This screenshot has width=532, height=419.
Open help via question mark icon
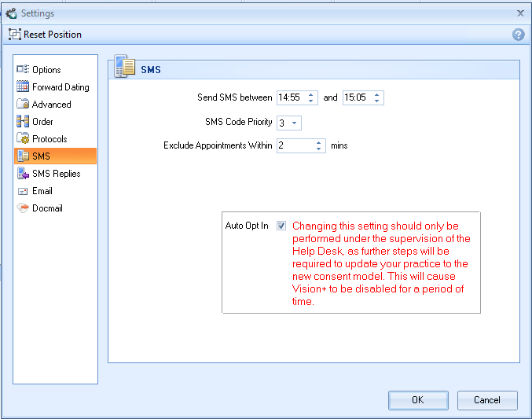(519, 35)
